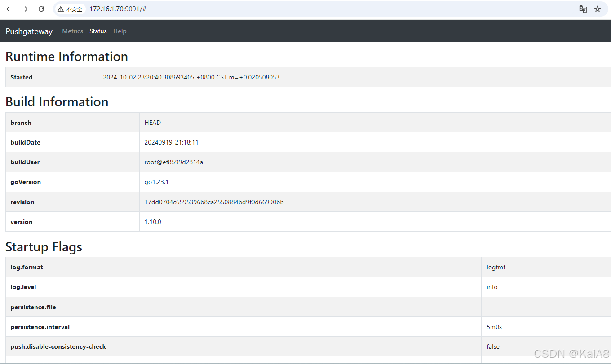611x364 pixels.
Task: Open the translate page icon
Action: pyautogui.click(x=583, y=9)
